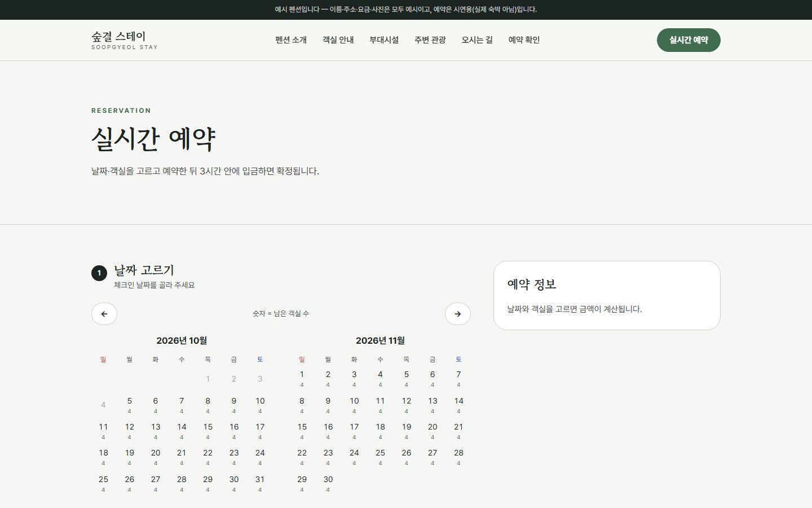This screenshot has height=508, width=812.
Task: Advance to the next month with the right arrow
Action: 458,314
